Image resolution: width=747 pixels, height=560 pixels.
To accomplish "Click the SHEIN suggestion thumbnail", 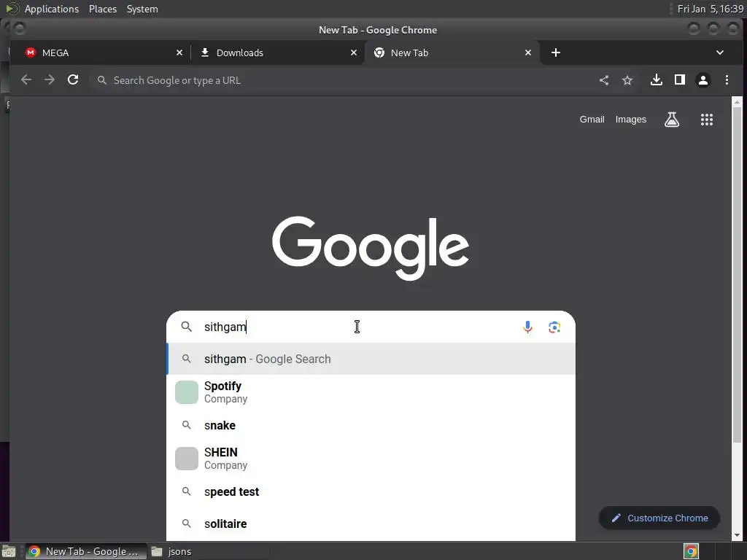I will point(187,459).
